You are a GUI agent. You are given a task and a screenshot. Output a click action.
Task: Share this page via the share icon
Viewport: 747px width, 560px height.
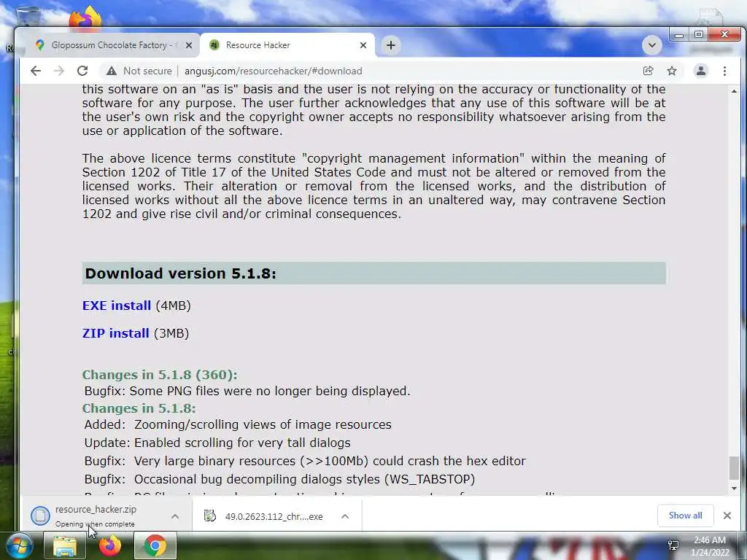648,71
